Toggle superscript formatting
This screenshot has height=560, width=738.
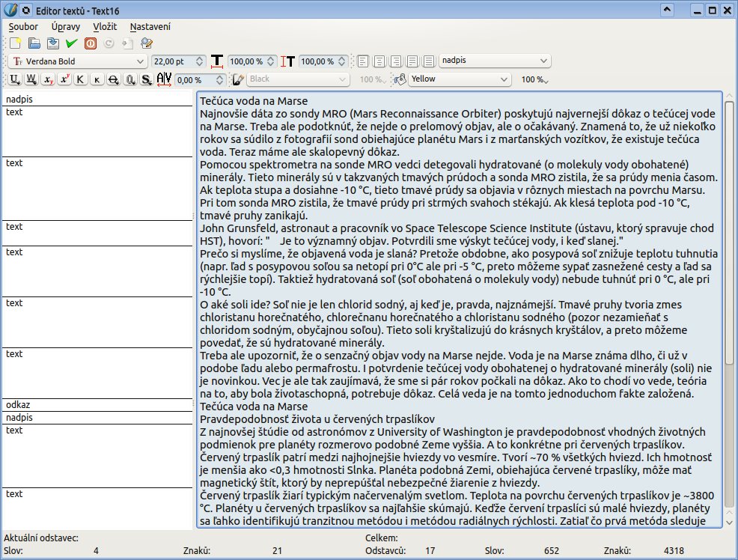64,79
